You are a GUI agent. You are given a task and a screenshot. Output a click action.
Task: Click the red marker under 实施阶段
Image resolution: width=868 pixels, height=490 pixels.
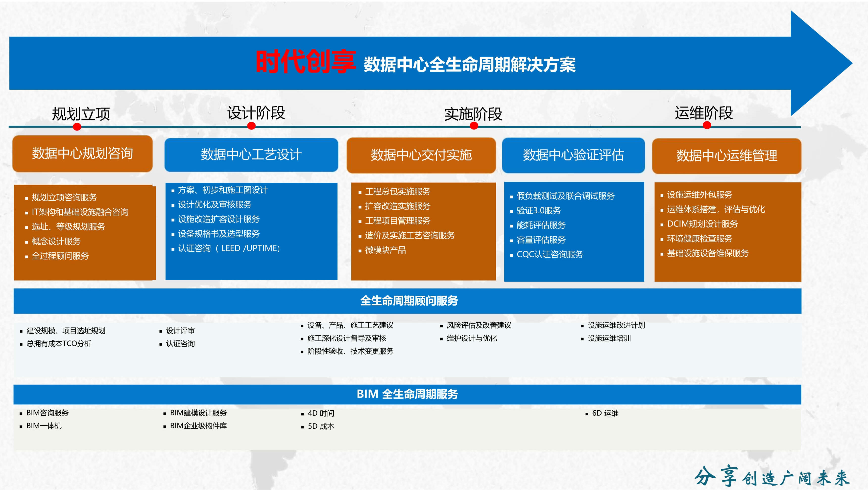tap(474, 126)
